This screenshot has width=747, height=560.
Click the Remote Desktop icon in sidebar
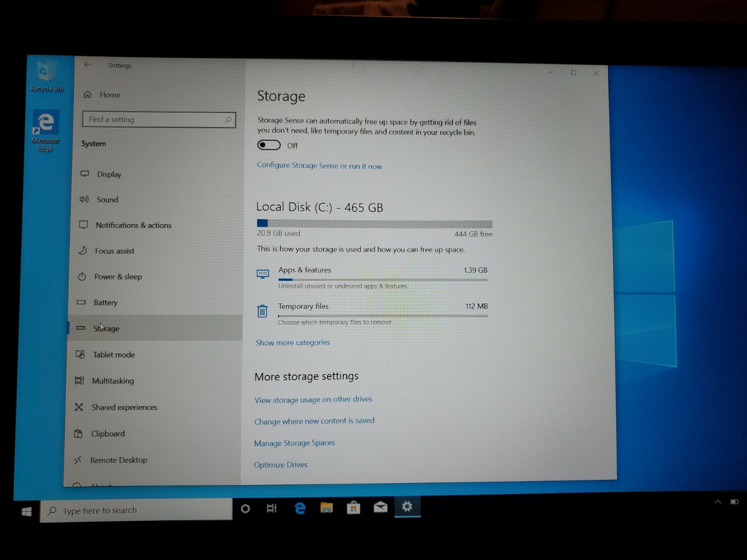coord(78,460)
